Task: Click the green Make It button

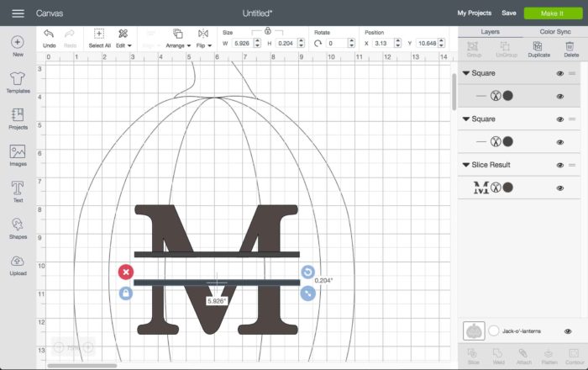Action: pyautogui.click(x=553, y=13)
